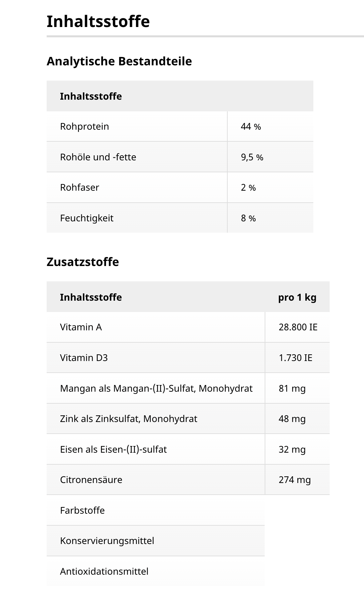Click the Zusatzstoffe section heading
The width and height of the screenshot is (364, 590).
(83, 262)
